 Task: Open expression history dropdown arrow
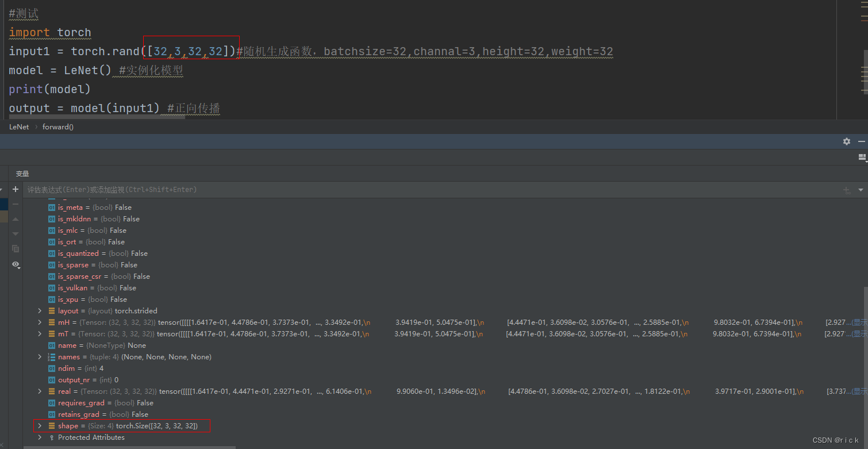coord(861,190)
